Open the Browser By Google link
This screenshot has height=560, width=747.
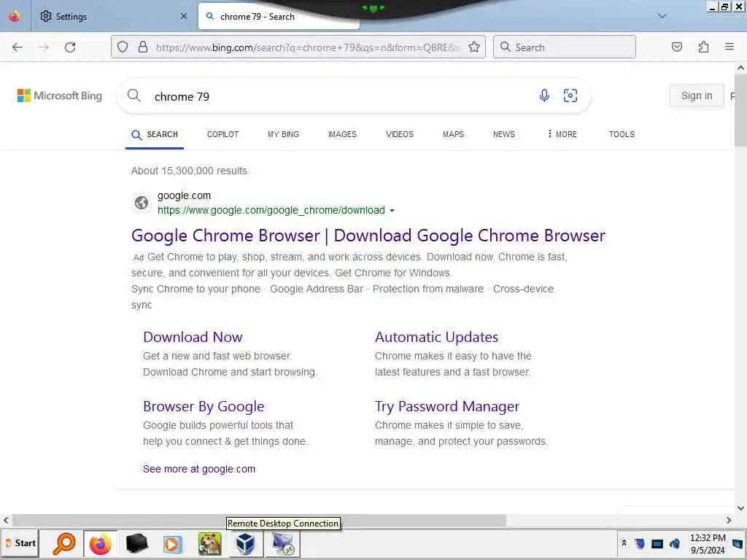[204, 407]
